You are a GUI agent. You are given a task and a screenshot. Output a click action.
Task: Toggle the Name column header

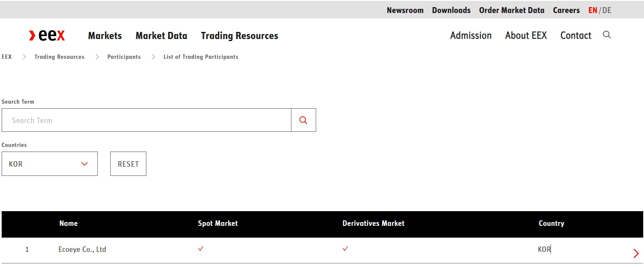click(x=68, y=223)
